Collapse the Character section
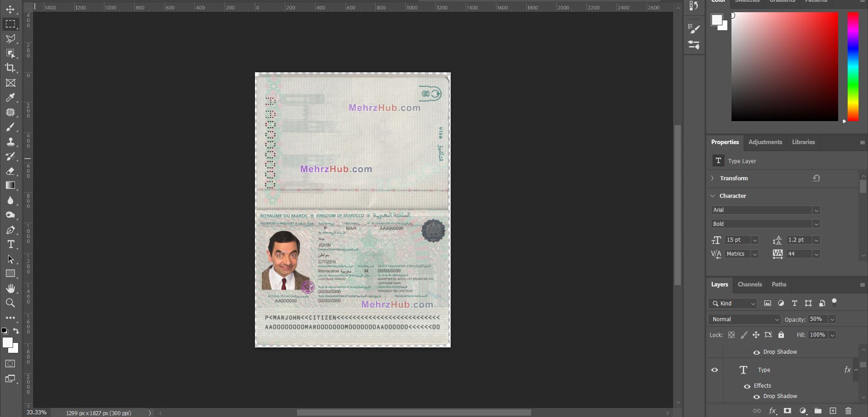This screenshot has height=417, width=868. point(712,196)
